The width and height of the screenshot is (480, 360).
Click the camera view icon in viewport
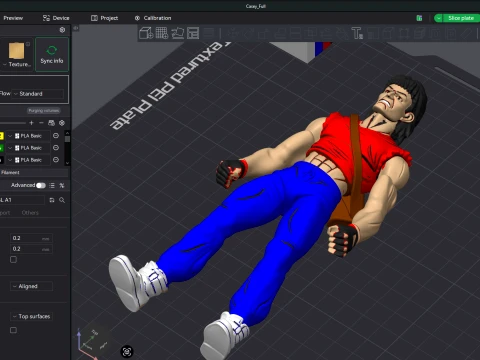point(127,352)
